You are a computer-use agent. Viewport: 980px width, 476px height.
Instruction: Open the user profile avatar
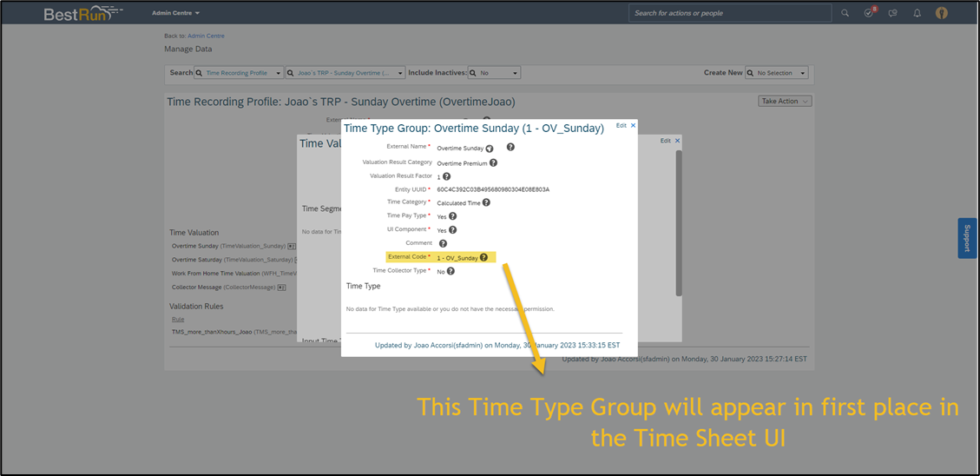point(941,13)
